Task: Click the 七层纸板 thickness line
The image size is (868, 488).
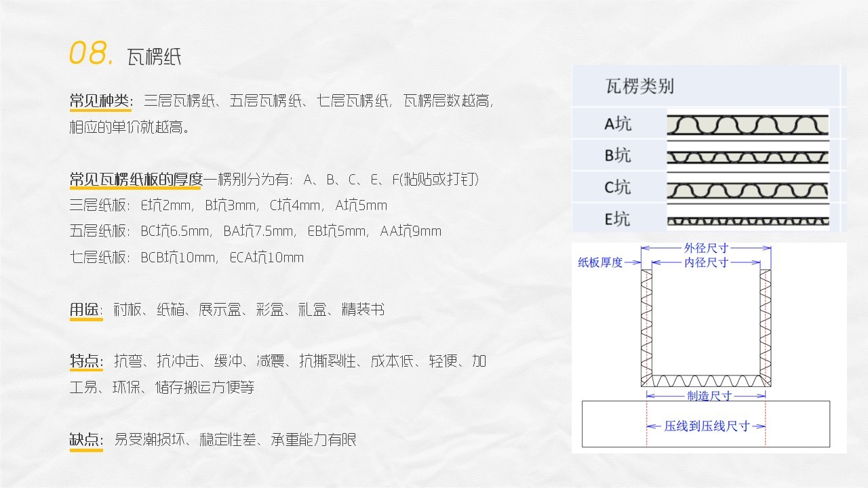Action: click(x=186, y=258)
